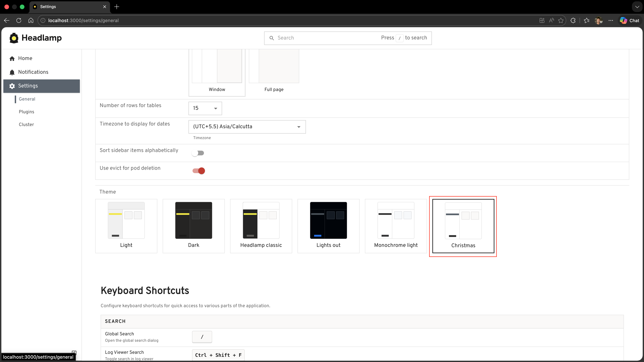Click the Headlamp logo icon
The image size is (644, 362).
click(x=14, y=38)
